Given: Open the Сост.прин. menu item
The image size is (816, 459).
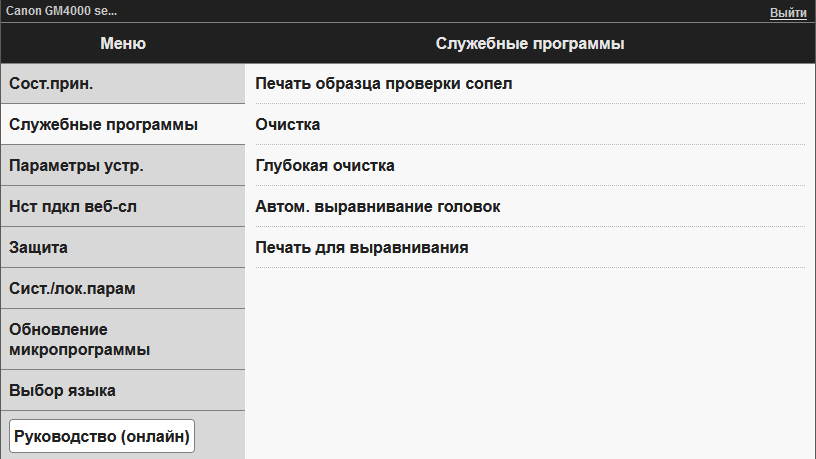Looking at the screenshot, I should 52,84.
